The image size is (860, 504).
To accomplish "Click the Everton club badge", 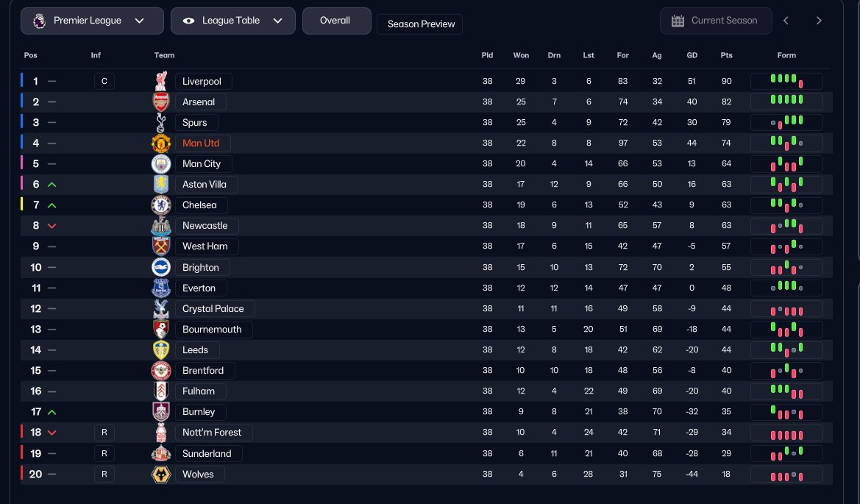I will pyautogui.click(x=160, y=288).
